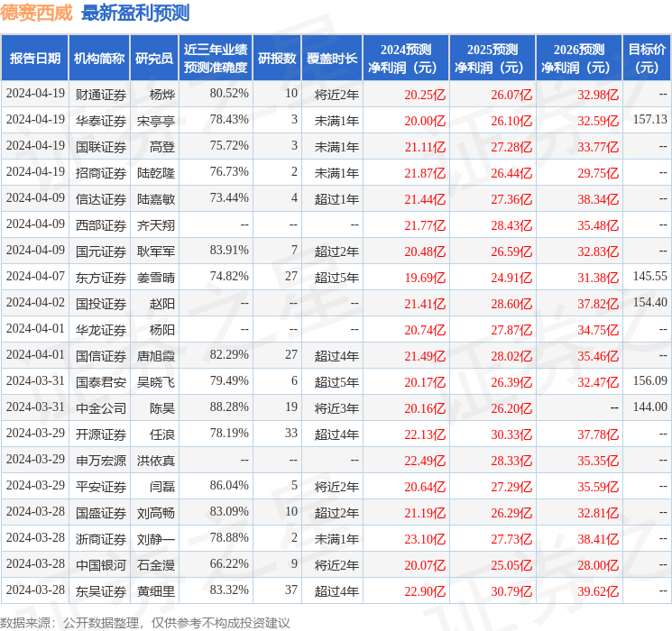
Task: Click the 覆盖时长 column header
Action: tap(332, 59)
